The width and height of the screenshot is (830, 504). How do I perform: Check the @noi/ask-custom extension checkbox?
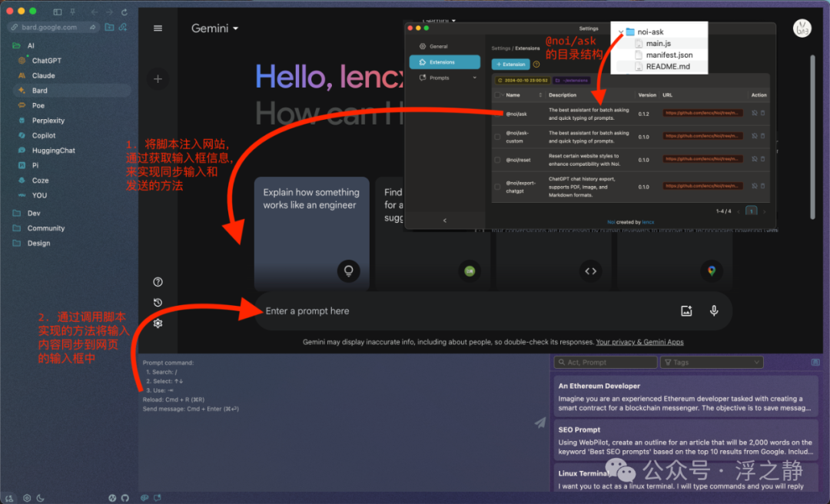(x=497, y=137)
